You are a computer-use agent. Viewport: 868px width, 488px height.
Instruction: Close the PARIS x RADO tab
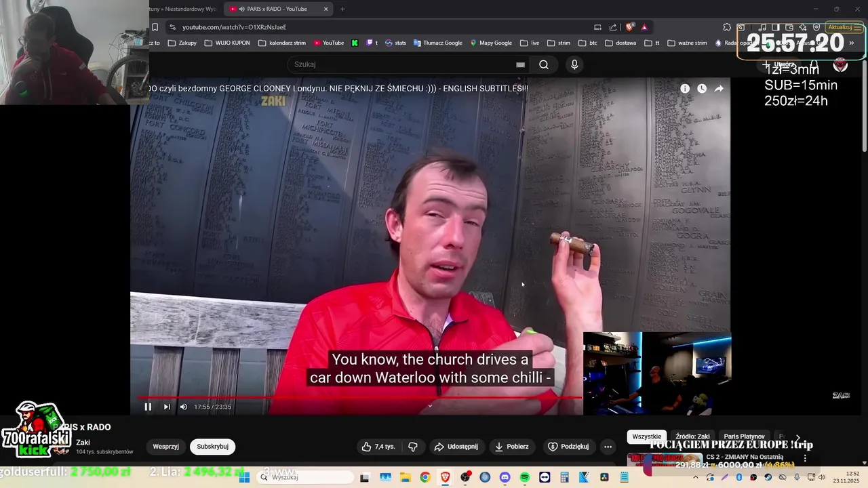[325, 9]
